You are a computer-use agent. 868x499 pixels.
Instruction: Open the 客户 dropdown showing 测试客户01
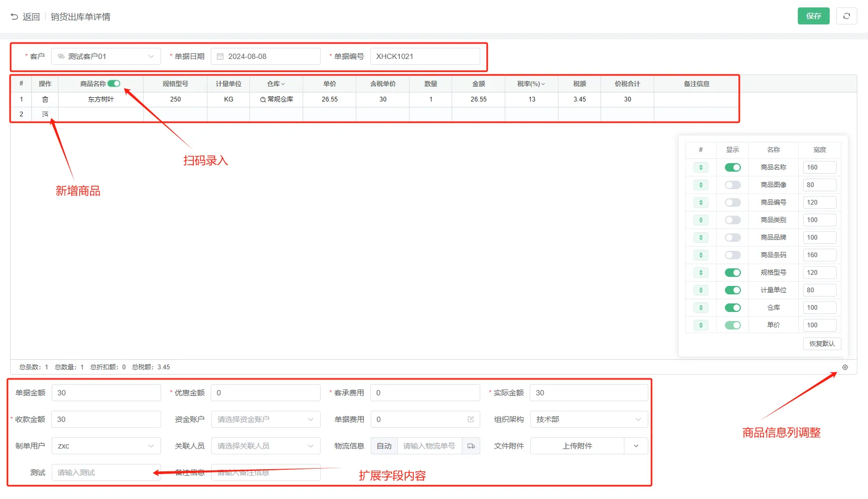[106, 56]
